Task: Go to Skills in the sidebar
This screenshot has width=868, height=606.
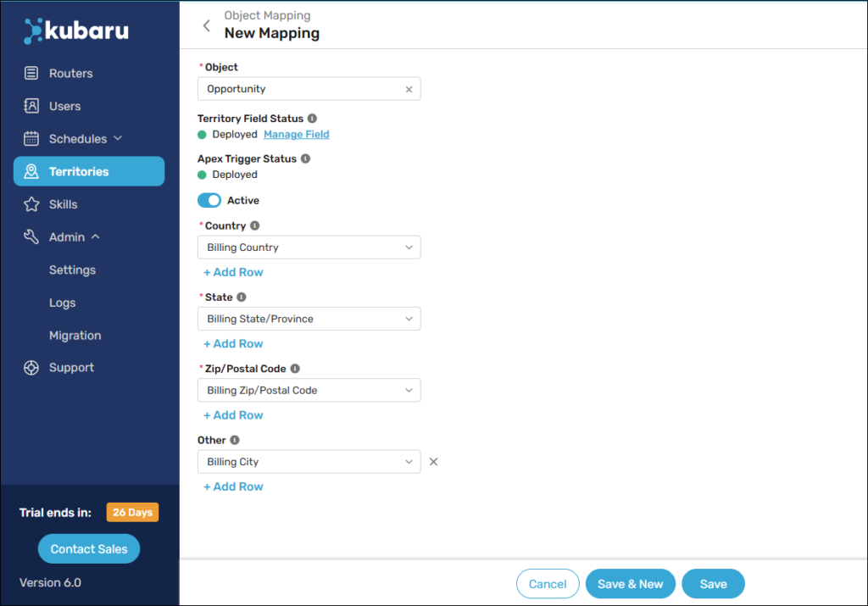Action: click(x=63, y=204)
